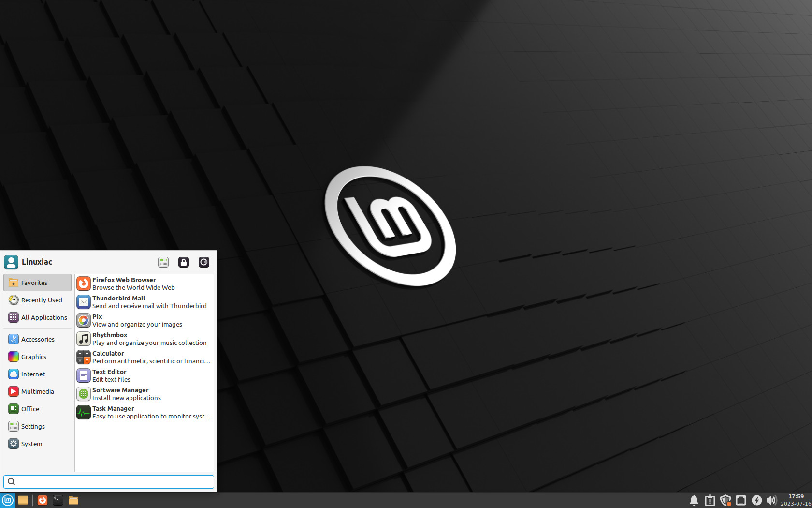Open Update Manager shield tray icon
This screenshot has height=508, width=812.
[725, 500]
